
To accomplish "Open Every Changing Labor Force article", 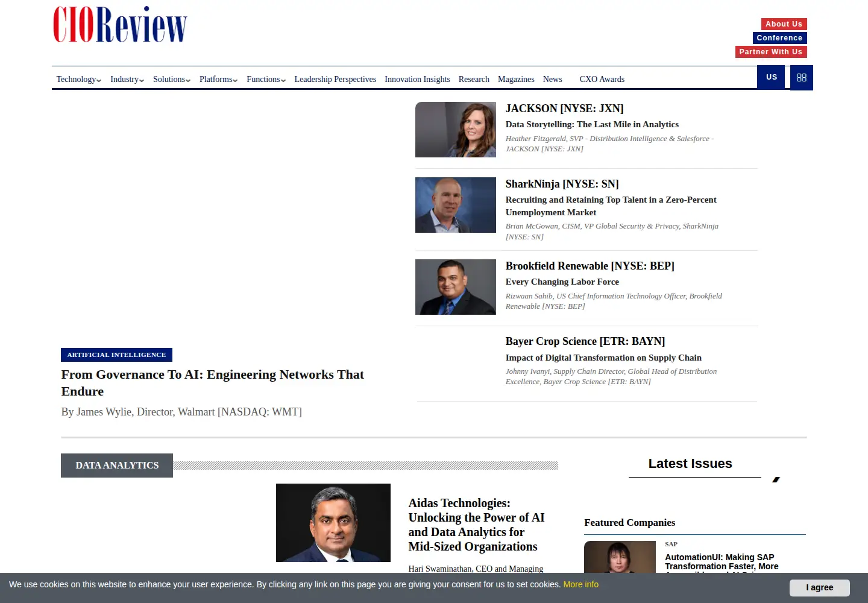I will pyautogui.click(x=562, y=282).
